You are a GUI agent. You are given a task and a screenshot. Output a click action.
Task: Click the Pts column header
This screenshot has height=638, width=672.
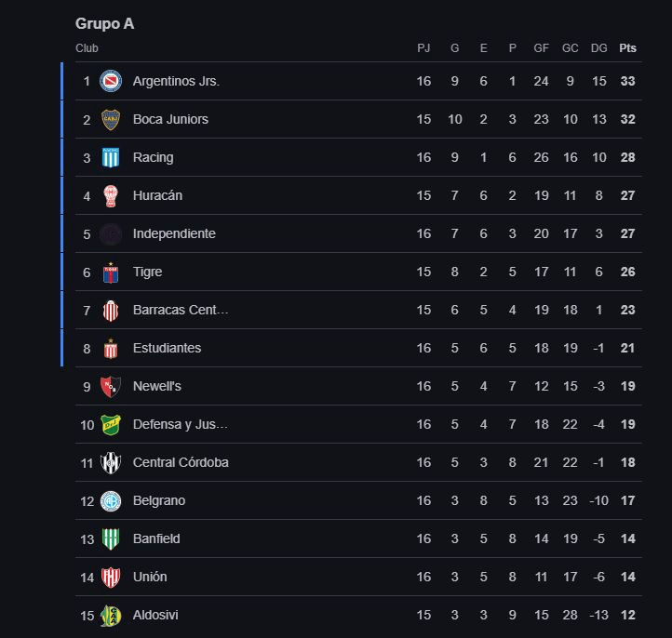628,48
